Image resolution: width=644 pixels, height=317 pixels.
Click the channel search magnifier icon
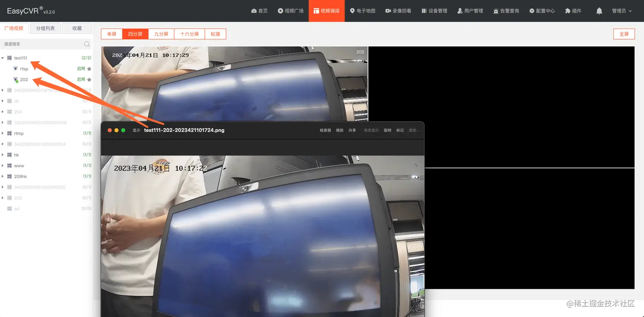pos(86,44)
